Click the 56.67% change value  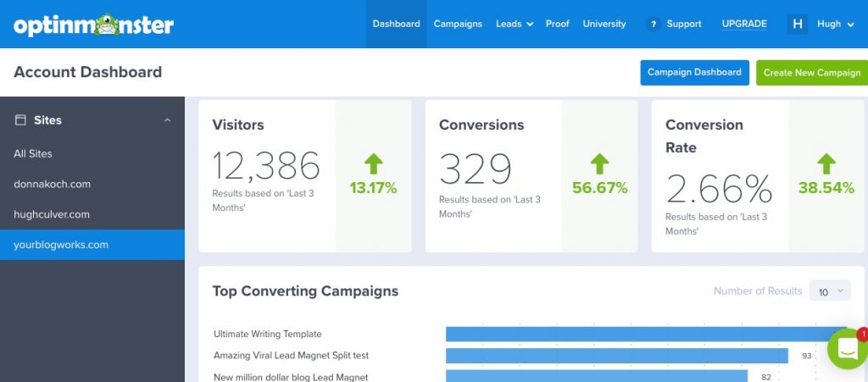tap(599, 188)
